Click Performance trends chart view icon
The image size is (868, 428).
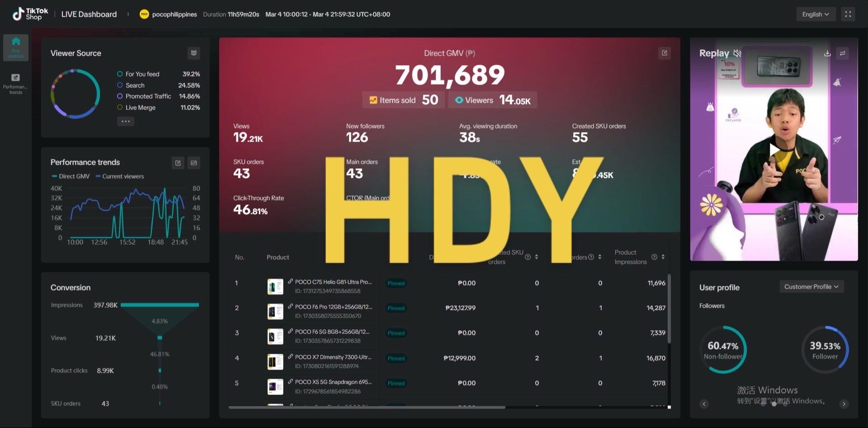pyautogui.click(x=193, y=163)
